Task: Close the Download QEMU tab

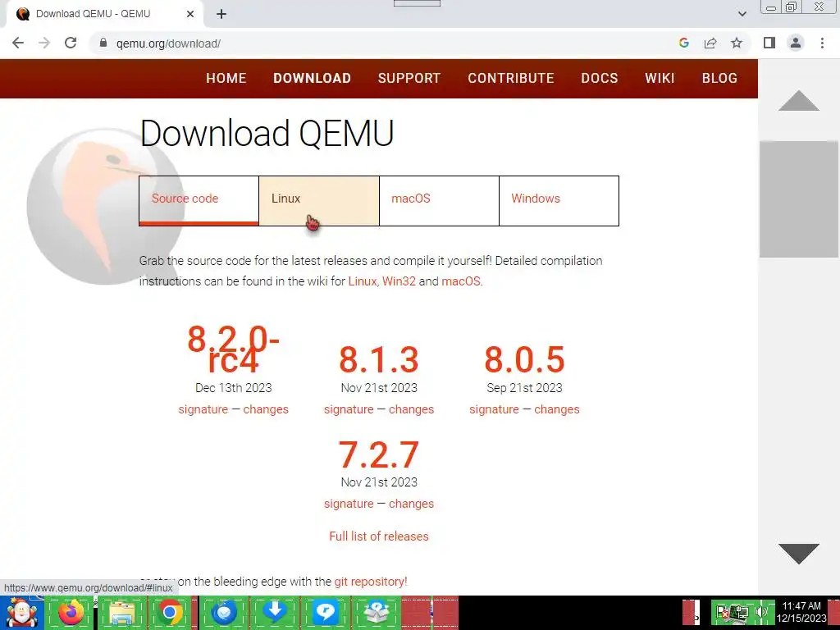Action: coord(190,14)
